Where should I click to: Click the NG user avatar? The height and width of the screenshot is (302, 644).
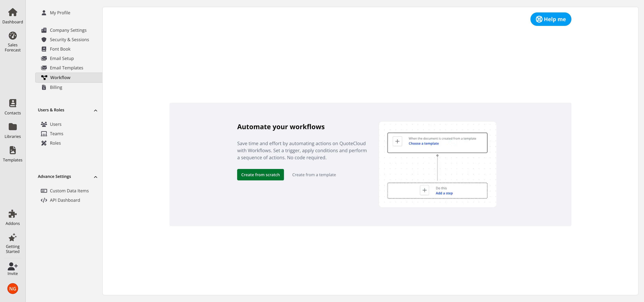tap(13, 289)
